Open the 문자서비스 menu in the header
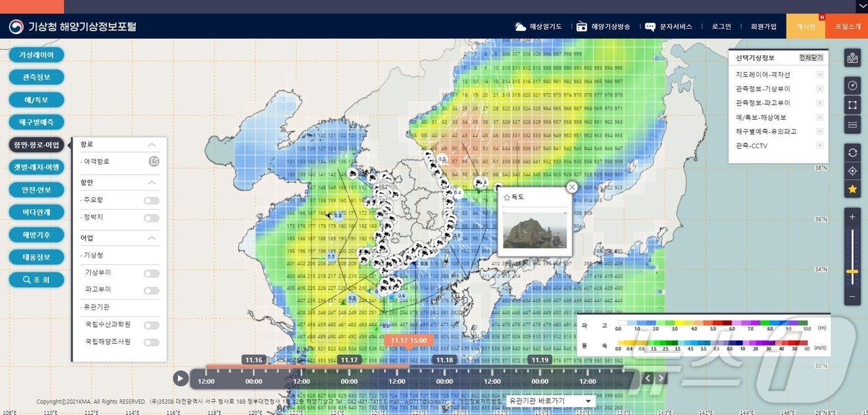The height and width of the screenshot is (415, 868). point(675,26)
